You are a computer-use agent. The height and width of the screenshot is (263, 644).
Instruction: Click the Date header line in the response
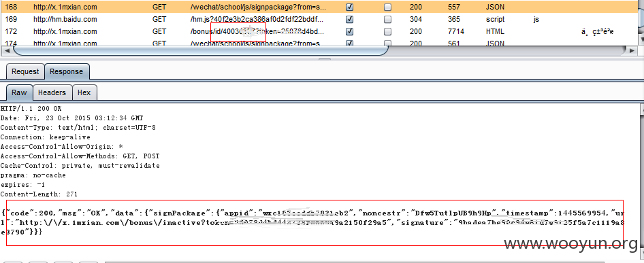click(72, 118)
